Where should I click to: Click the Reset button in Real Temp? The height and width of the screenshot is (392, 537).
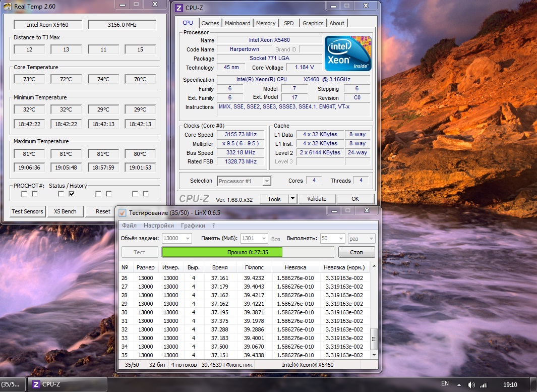coord(102,211)
